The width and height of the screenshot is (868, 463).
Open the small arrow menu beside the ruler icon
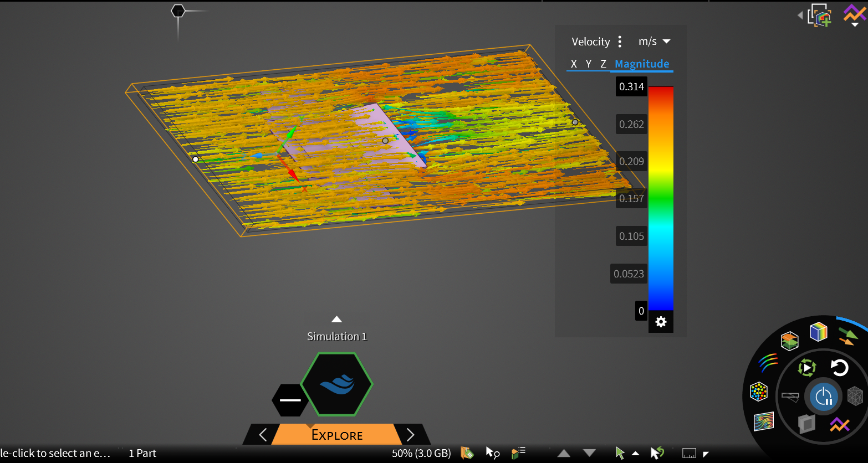(706, 454)
